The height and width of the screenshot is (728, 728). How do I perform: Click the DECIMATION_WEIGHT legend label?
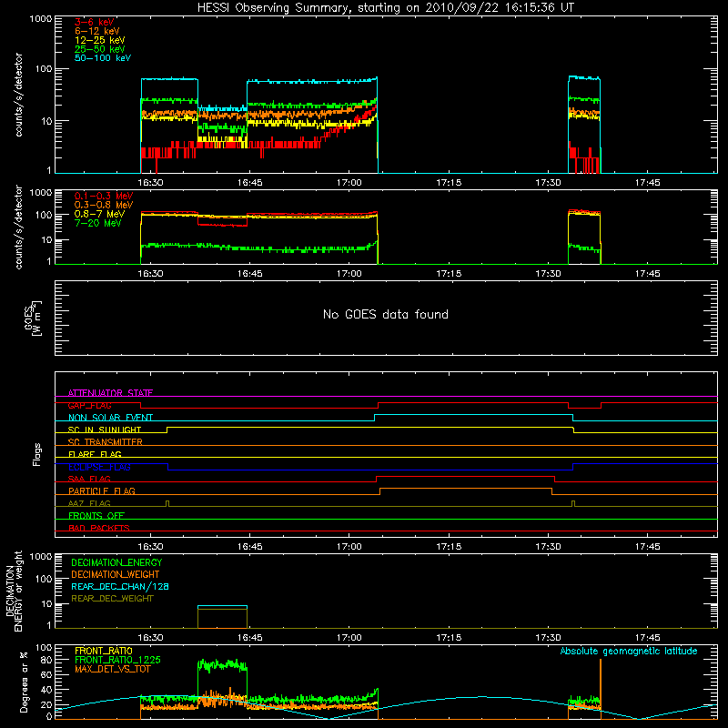coord(116,574)
